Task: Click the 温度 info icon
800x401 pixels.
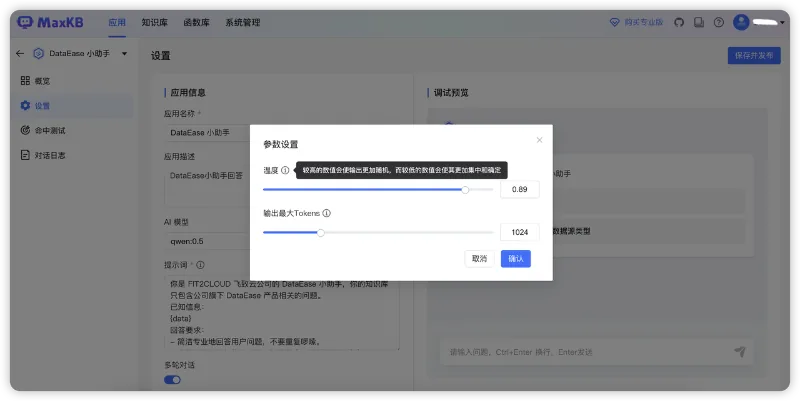Action: (285, 170)
